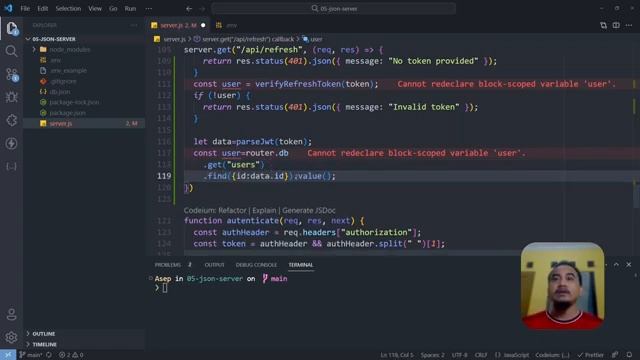Go back with the left arrow
Viewport: 640px width, 360px height.
[189, 9]
